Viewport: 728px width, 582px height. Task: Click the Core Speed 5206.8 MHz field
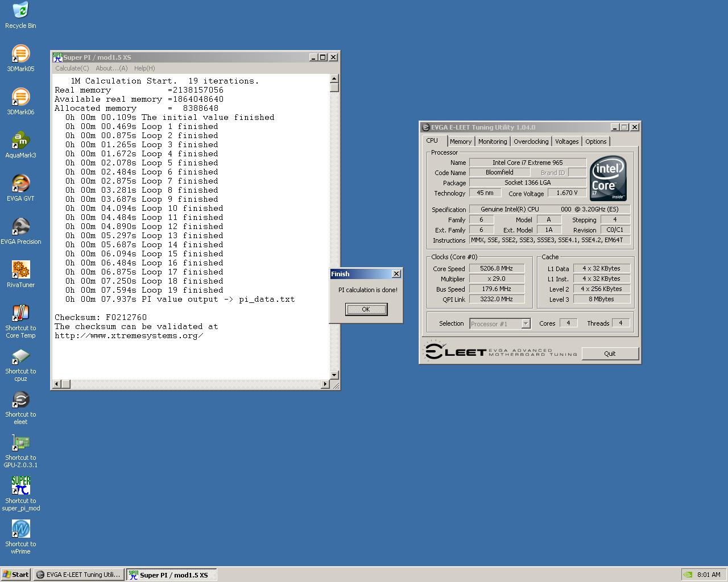(x=497, y=269)
